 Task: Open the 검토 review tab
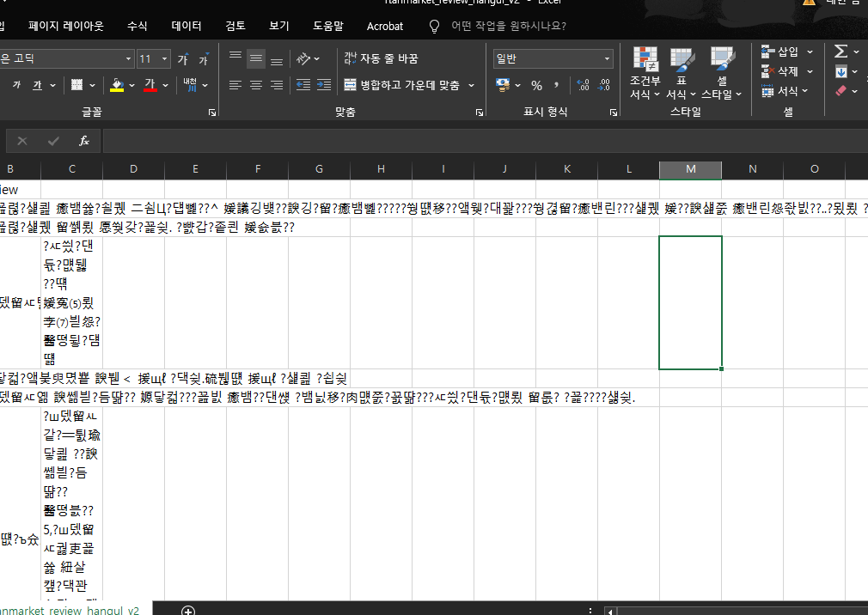[x=235, y=26]
